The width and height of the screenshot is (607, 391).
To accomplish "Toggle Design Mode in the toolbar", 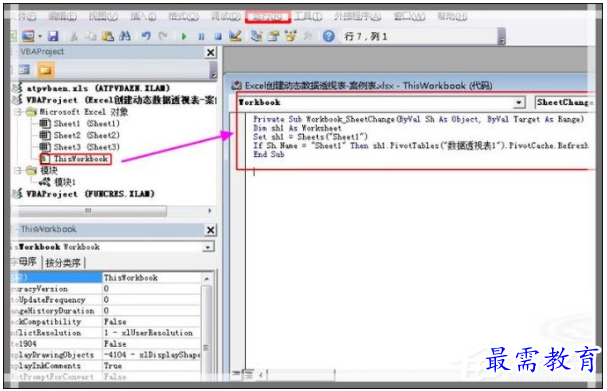I will (235, 36).
